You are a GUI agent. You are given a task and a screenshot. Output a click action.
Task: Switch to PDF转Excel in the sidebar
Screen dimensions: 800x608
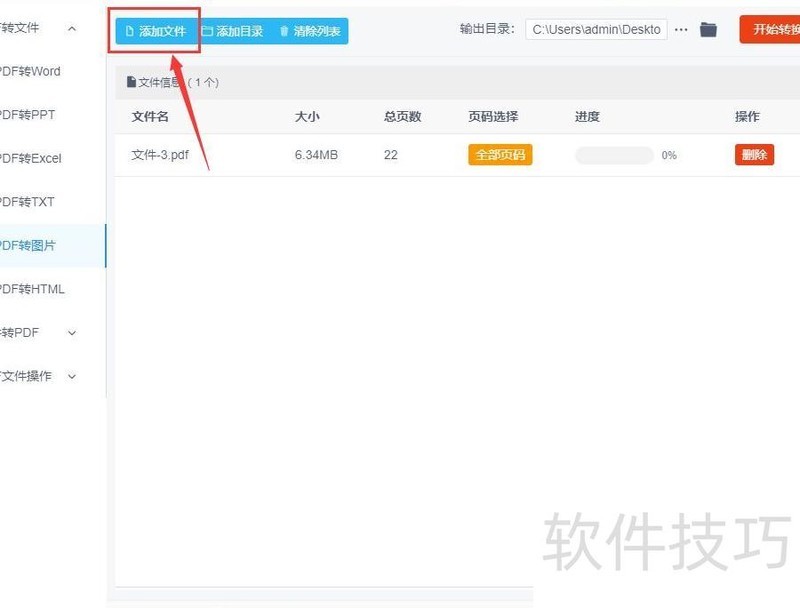click(28, 158)
